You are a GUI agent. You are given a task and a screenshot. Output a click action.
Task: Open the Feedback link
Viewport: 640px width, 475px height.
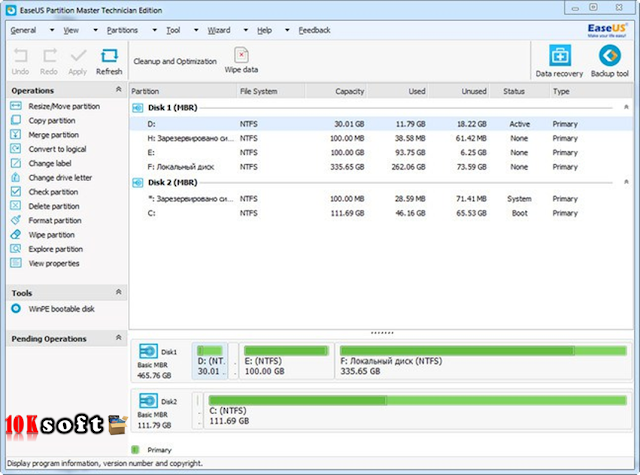click(314, 30)
